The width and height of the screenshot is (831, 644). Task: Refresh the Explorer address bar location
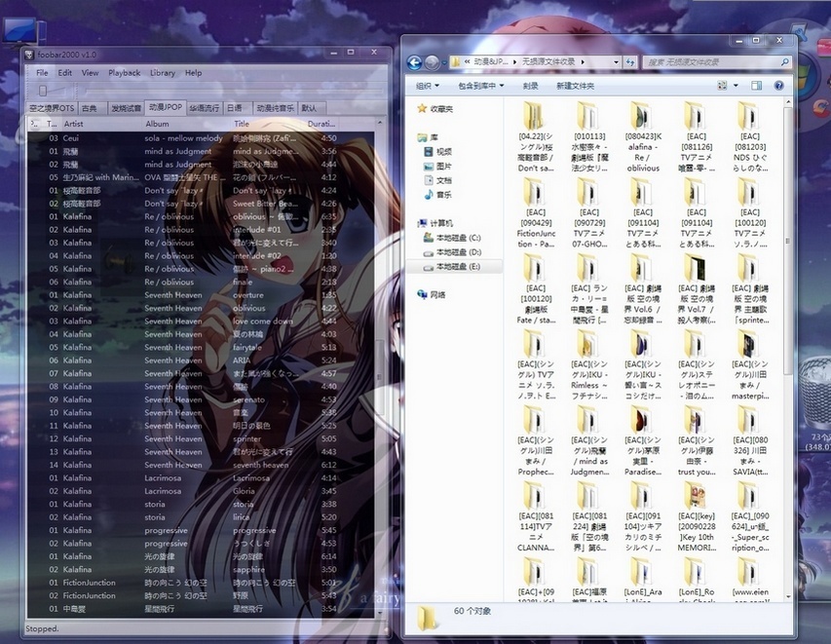[630, 62]
